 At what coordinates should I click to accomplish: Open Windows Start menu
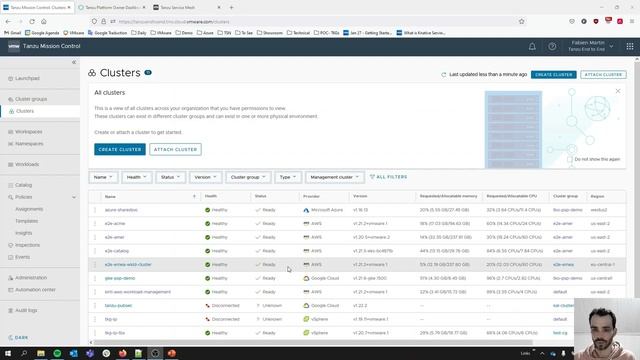(8, 353)
